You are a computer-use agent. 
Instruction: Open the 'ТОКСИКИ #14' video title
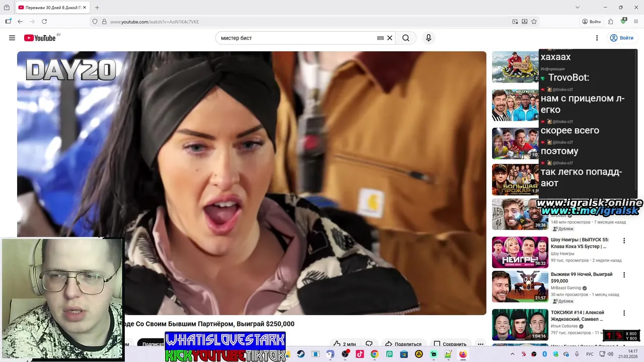(x=578, y=316)
